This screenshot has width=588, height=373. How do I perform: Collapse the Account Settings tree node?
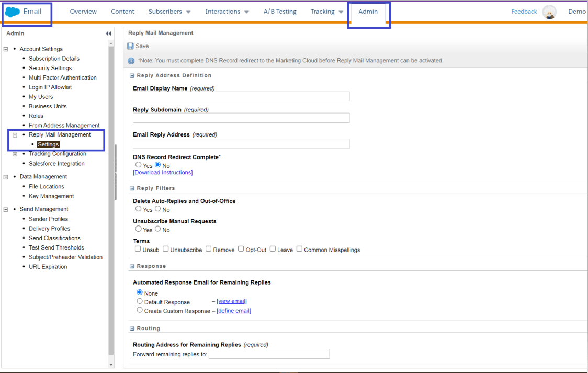pyautogui.click(x=6, y=49)
